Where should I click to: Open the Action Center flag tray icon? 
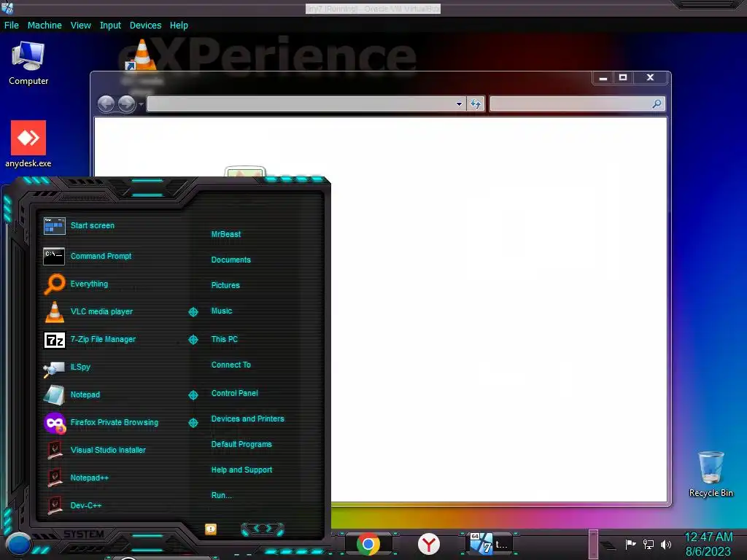point(630,544)
